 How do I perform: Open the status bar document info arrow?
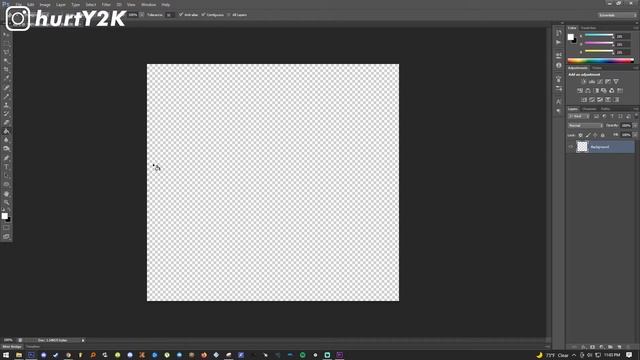click(83, 340)
